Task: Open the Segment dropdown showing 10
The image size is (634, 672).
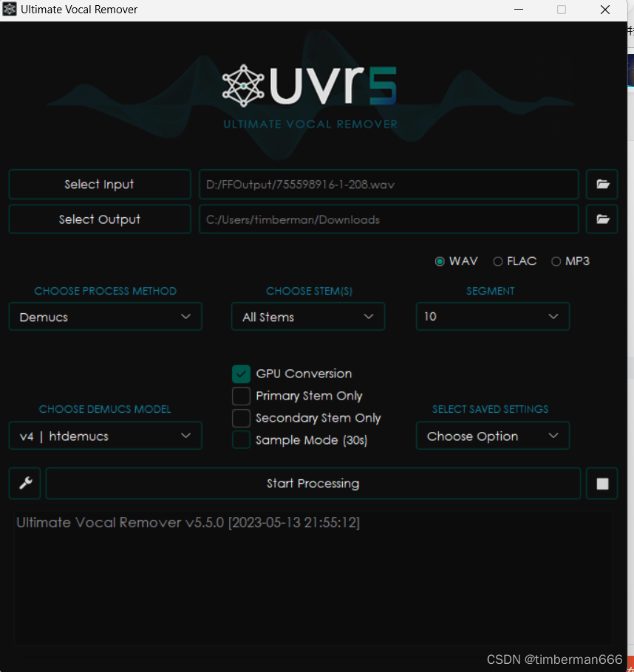Action: tap(492, 316)
